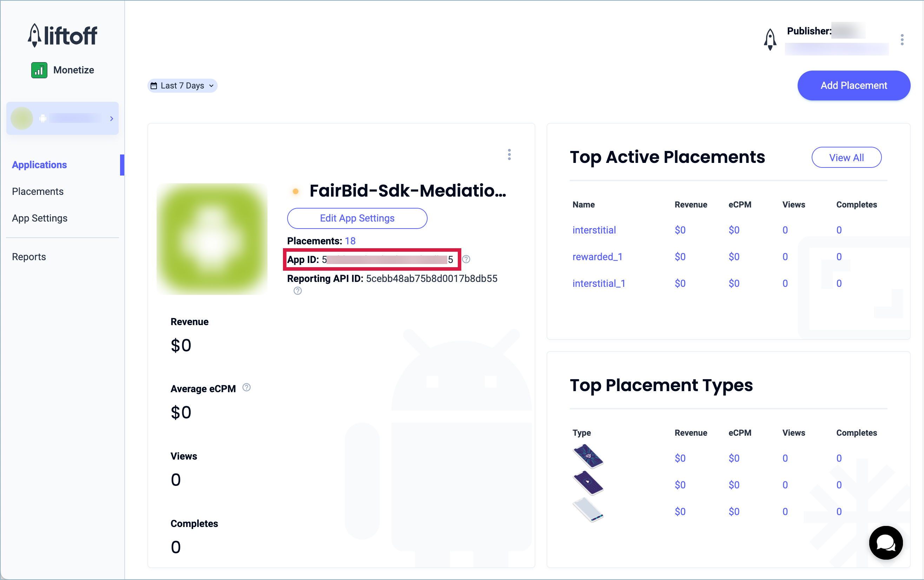Click views 0 for interstitial_1 row
The height and width of the screenshot is (580, 924).
click(x=785, y=283)
